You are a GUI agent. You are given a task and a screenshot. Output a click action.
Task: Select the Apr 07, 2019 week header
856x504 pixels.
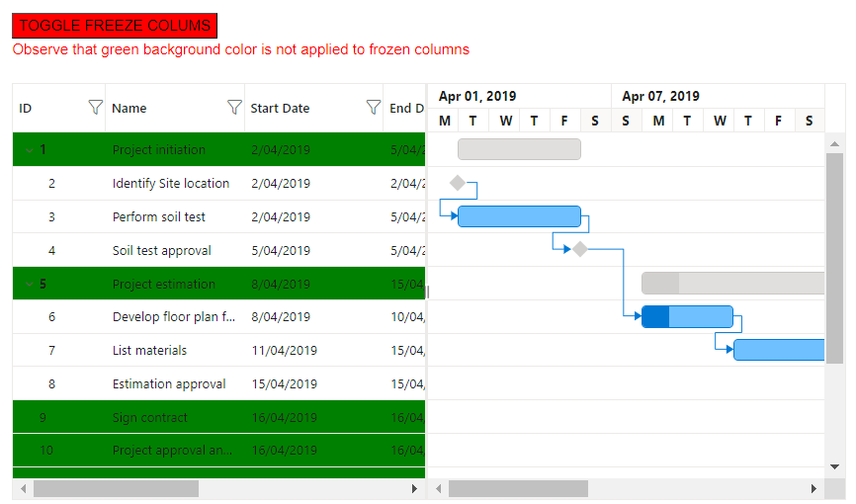[x=660, y=96]
